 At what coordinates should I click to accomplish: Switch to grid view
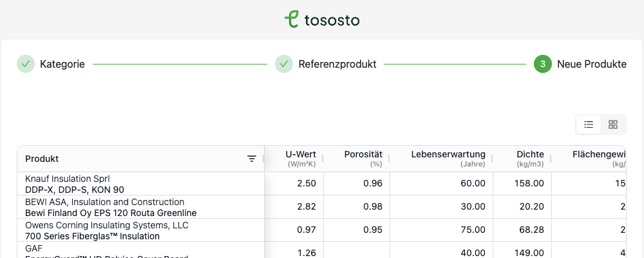tap(613, 124)
